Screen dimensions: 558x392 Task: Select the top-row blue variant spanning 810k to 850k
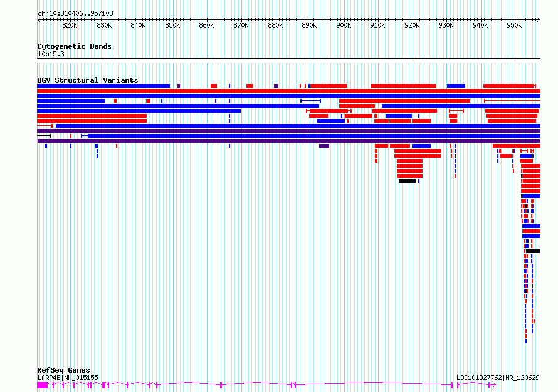103,86
